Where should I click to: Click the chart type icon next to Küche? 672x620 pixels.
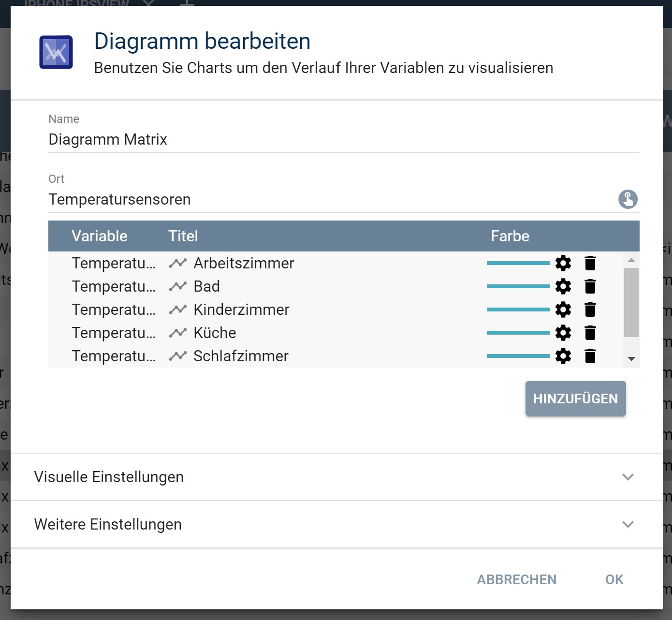178,333
